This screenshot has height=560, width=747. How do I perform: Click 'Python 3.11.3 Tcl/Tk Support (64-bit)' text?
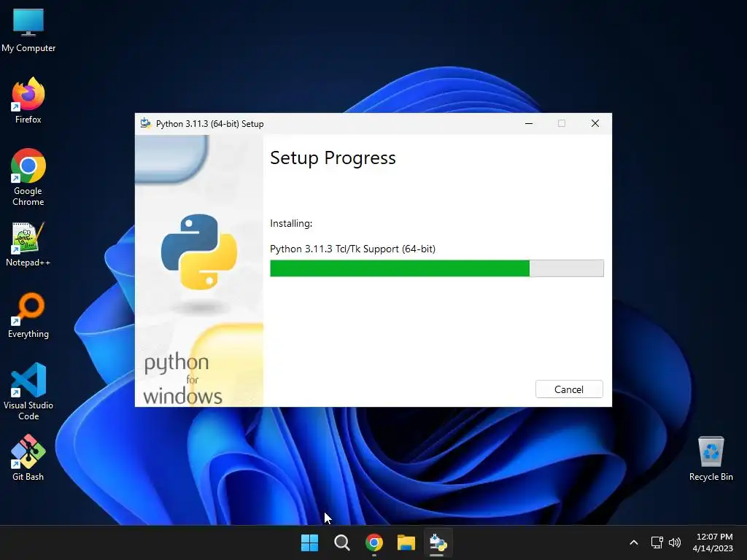point(352,249)
